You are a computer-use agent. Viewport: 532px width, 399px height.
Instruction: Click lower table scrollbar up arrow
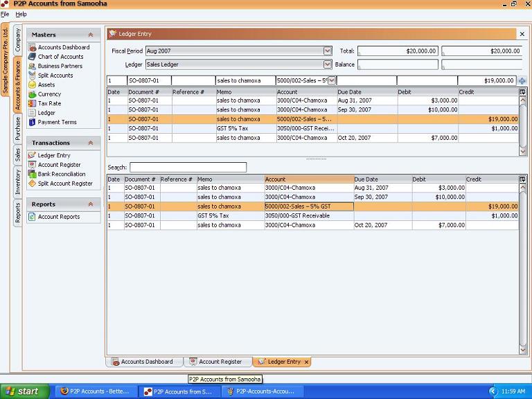click(x=522, y=187)
